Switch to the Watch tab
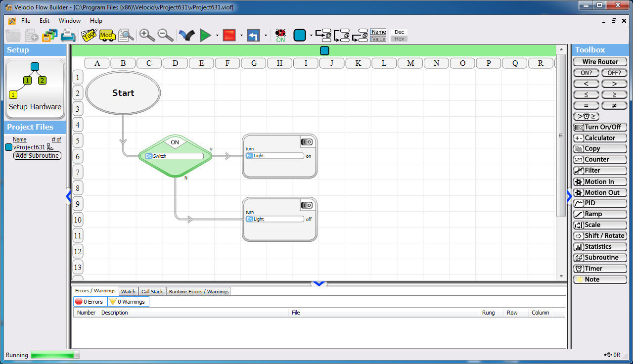 [x=128, y=291]
